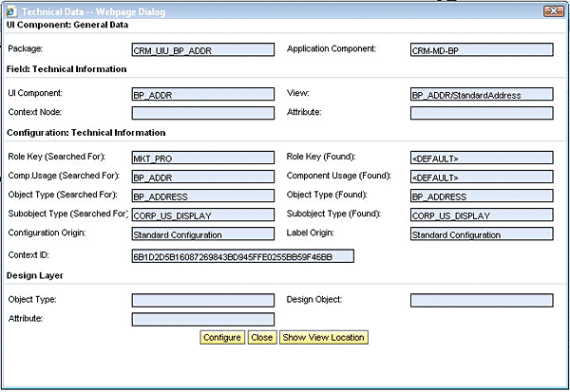The height and width of the screenshot is (392, 570).
Task: Click the Internet Explorer icon in title bar
Action: click(x=10, y=12)
